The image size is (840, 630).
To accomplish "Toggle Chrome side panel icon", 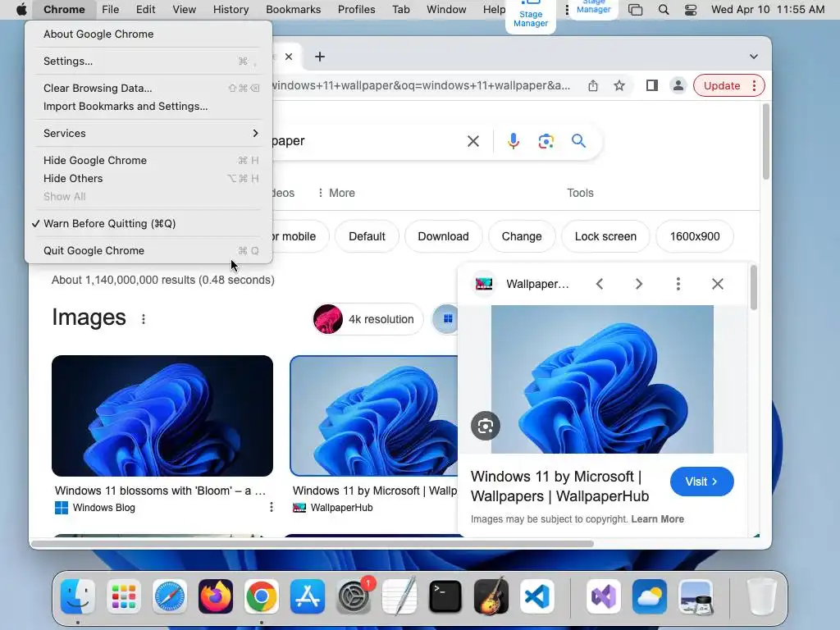I will [x=651, y=85].
